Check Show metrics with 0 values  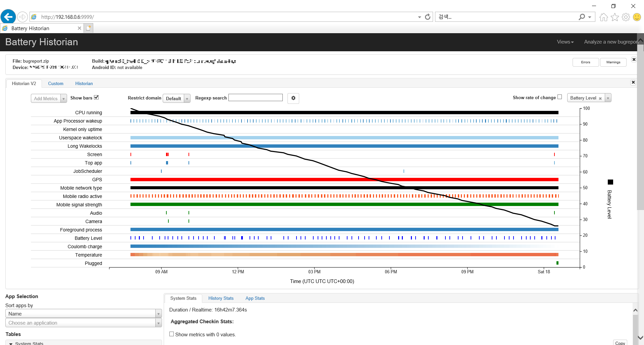[x=172, y=334]
